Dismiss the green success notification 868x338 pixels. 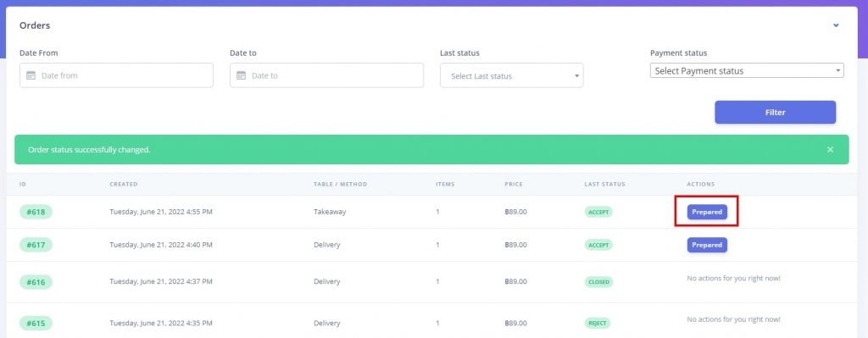(x=830, y=149)
